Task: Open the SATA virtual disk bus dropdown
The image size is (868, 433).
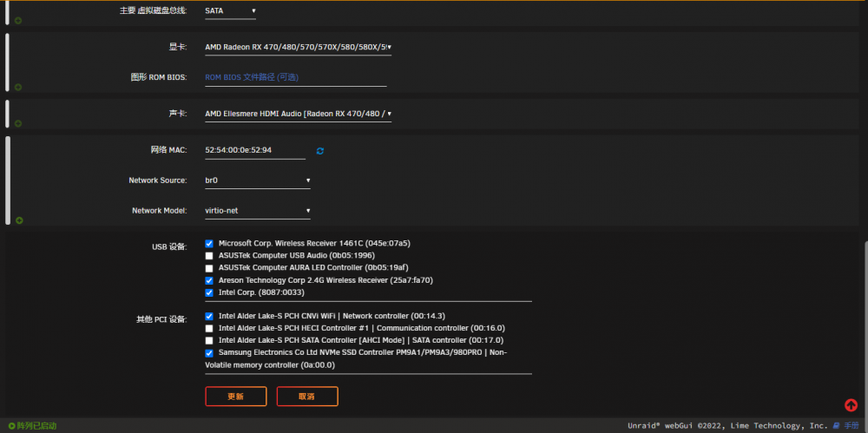Action: [230, 10]
